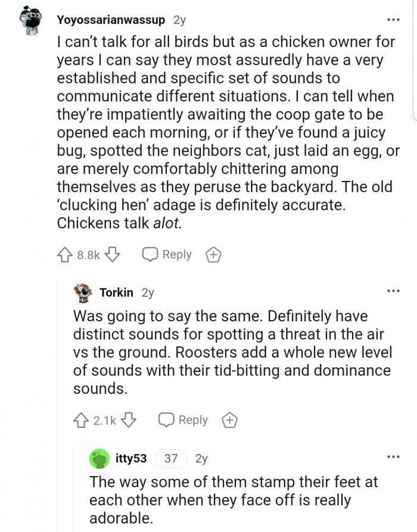Open itty53's green profile avatar
This screenshot has height=532, width=417.
pyautogui.click(x=99, y=458)
